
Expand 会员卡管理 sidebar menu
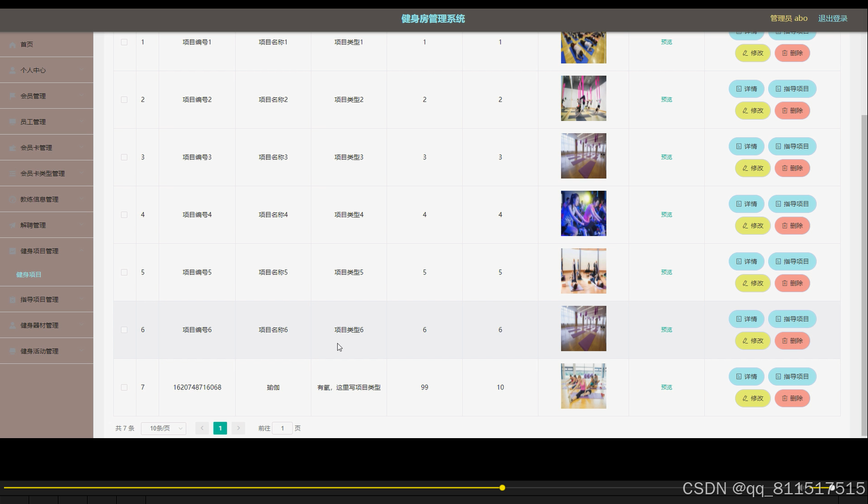coord(46,147)
